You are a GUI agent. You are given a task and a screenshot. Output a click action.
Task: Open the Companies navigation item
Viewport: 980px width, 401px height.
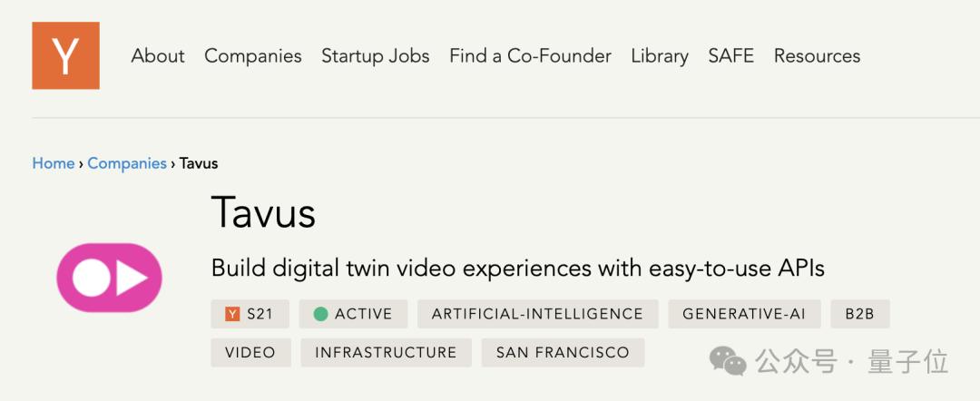pyautogui.click(x=253, y=56)
